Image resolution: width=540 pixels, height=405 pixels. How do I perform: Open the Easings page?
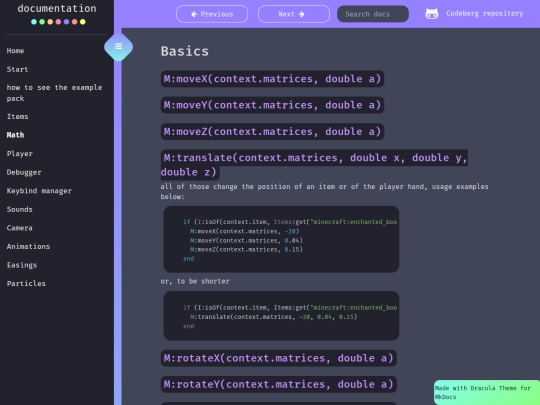coord(22,265)
